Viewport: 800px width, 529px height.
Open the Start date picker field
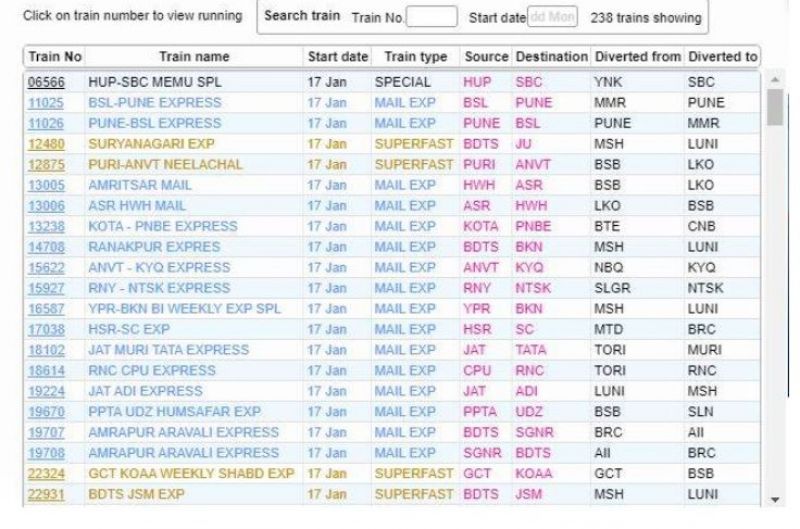[553, 18]
